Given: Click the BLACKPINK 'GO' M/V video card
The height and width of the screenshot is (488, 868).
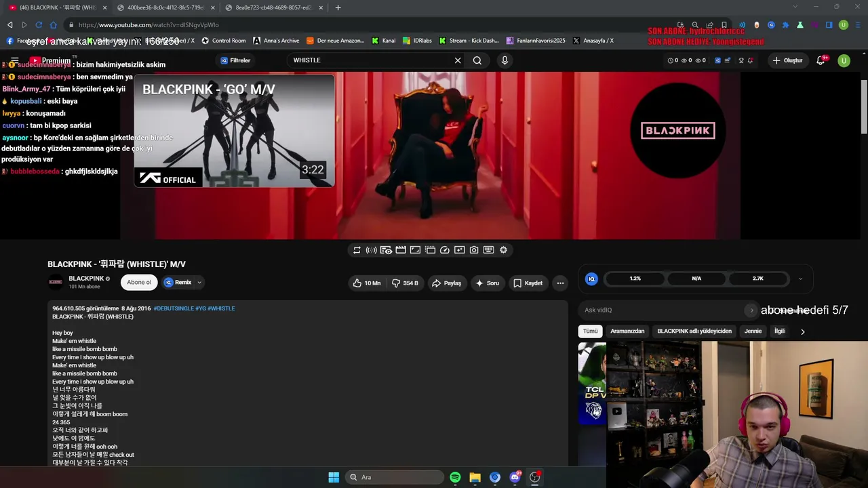Looking at the screenshot, I should point(234,131).
